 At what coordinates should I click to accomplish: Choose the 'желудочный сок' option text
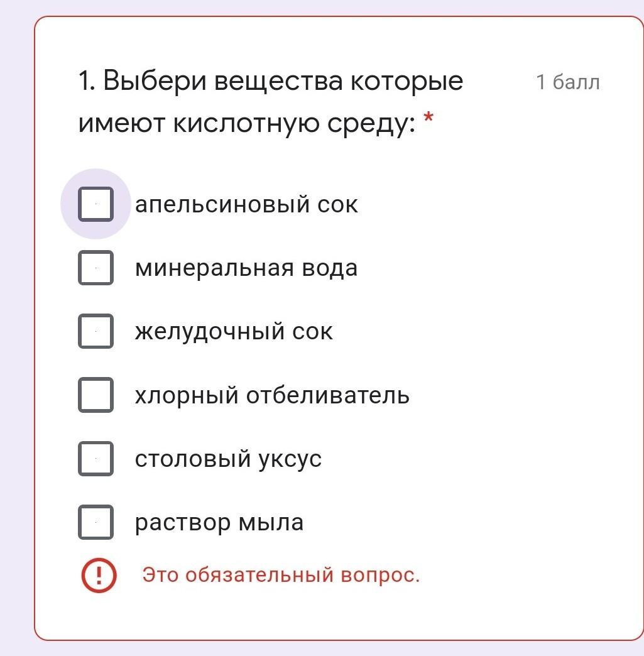pos(234,331)
